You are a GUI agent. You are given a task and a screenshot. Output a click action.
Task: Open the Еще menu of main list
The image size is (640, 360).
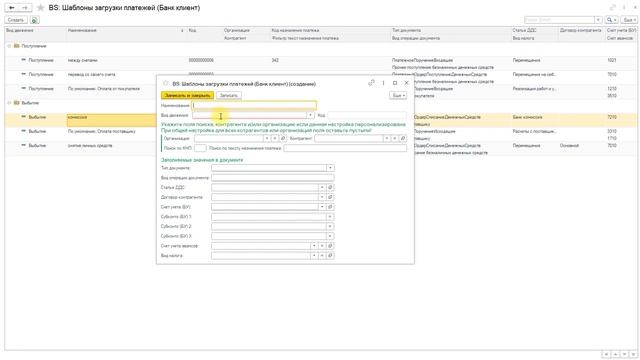click(629, 20)
